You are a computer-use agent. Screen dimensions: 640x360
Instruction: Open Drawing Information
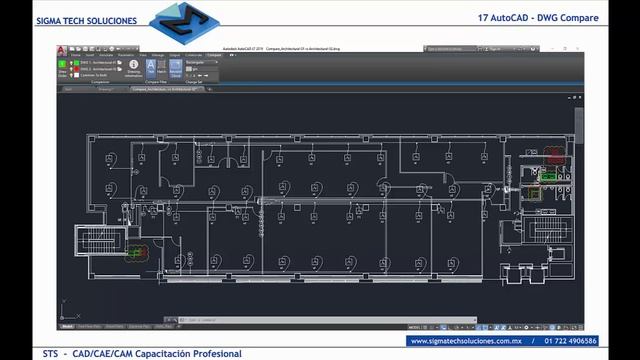(133, 68)
